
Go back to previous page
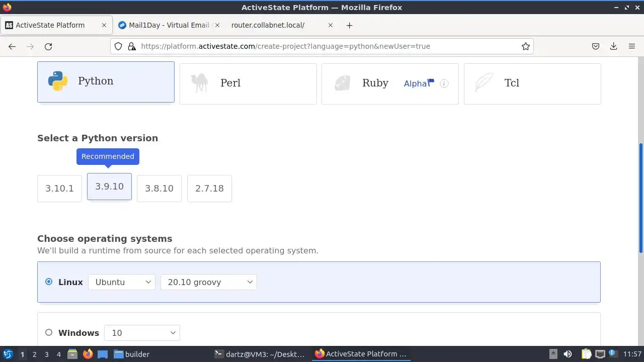[12, 46]
